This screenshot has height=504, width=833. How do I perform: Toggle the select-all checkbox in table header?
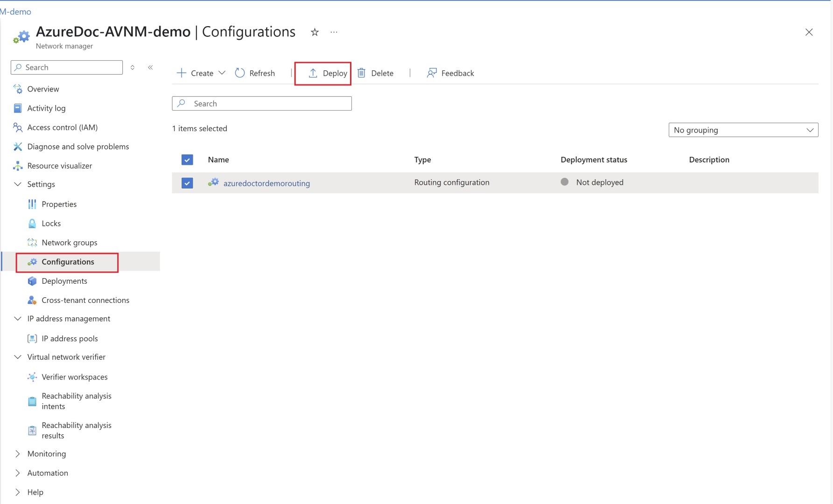187,160
